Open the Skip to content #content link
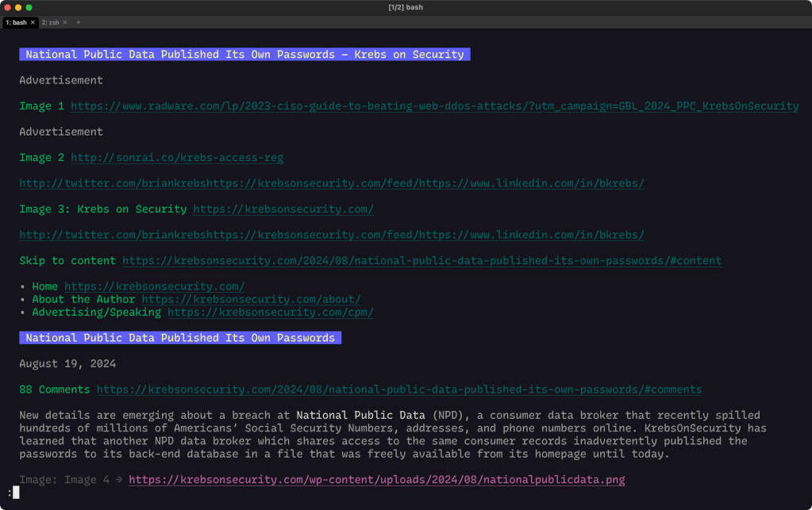Image resolution: width=812 pixels, height=510 pixels. click(x=421, y=261)
